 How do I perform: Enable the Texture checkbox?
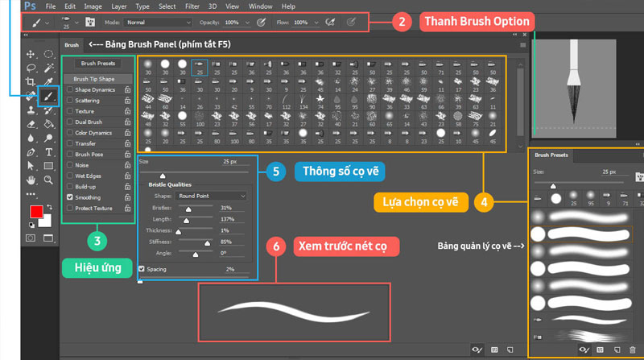tap(70, 111)
